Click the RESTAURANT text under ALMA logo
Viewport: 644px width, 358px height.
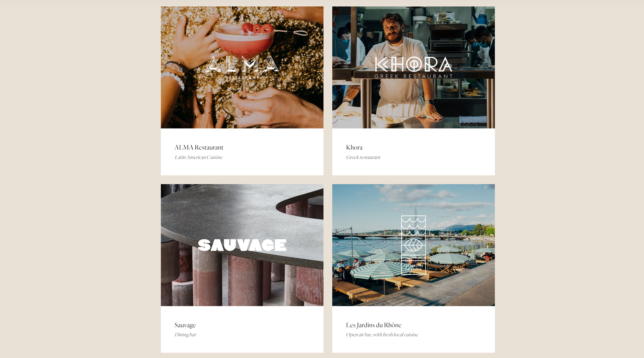tap(242, 78)
